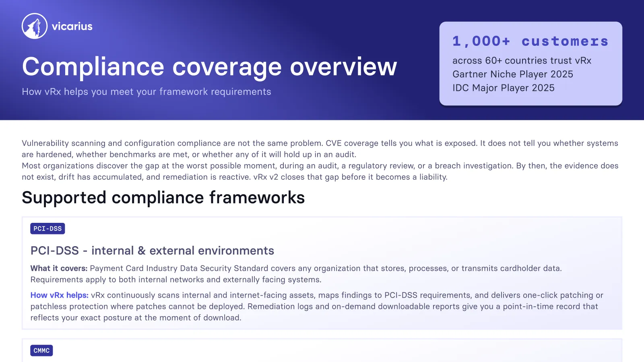The image size is (644, 362).
Task: Click the Vicarius wolf logo icon
Action: [x=35, y=26]
